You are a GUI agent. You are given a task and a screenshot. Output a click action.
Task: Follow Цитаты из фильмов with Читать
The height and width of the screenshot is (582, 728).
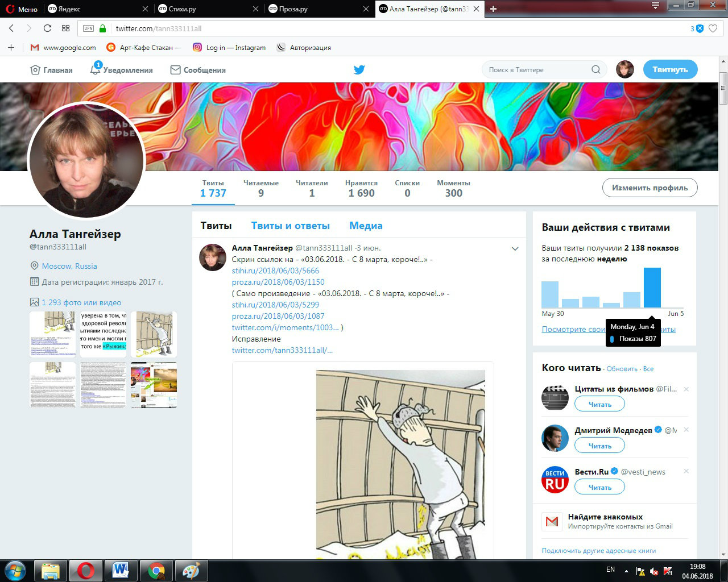point(599,404)
